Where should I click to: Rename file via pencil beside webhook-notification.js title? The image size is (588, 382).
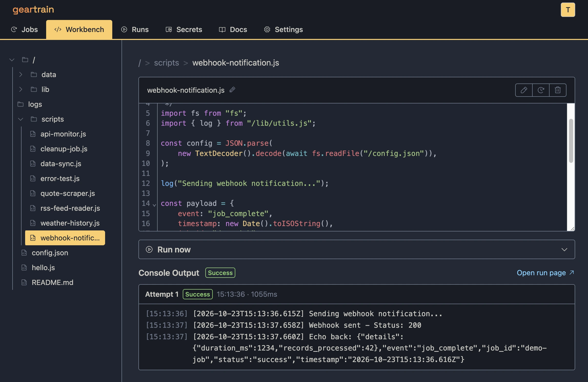[232, 90]
